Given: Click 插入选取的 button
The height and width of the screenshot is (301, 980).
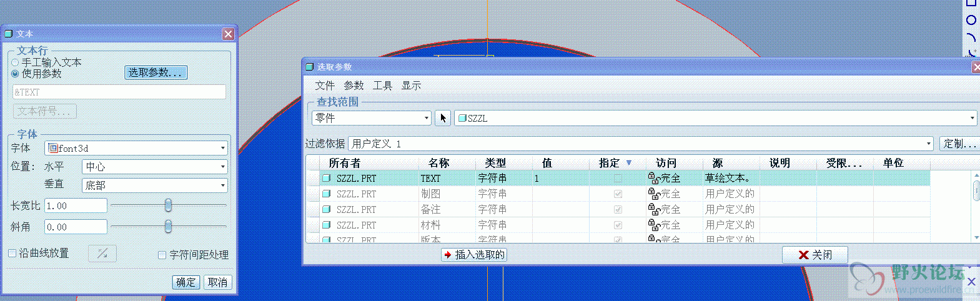Looking at the screenshot, I should (473, 255).
